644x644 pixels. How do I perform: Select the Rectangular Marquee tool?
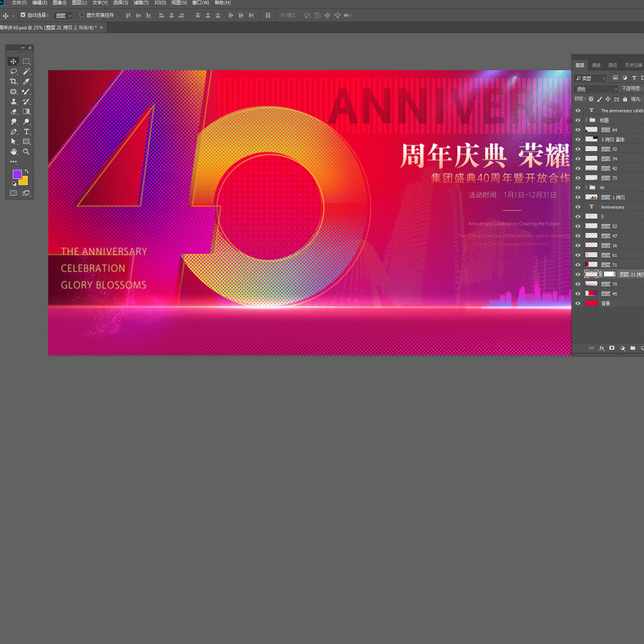26,62
